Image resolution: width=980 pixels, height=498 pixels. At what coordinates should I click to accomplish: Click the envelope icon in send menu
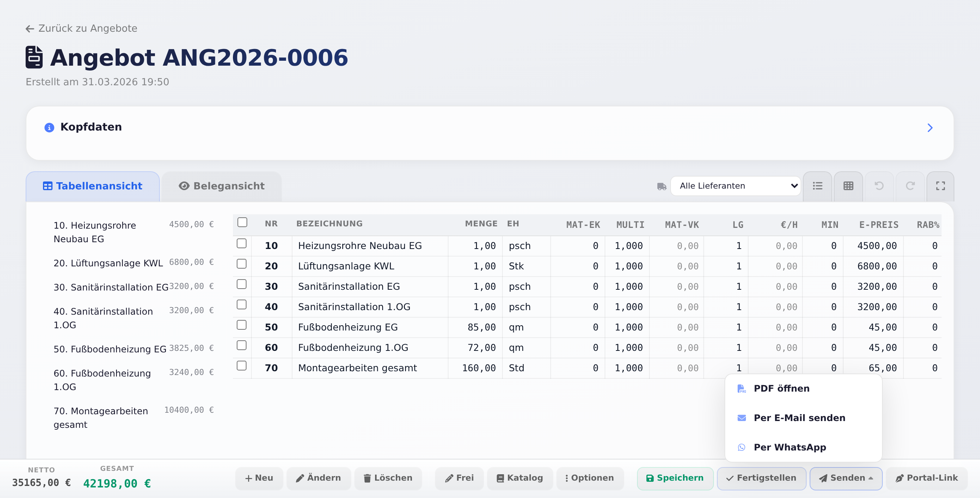pos(741,418)
